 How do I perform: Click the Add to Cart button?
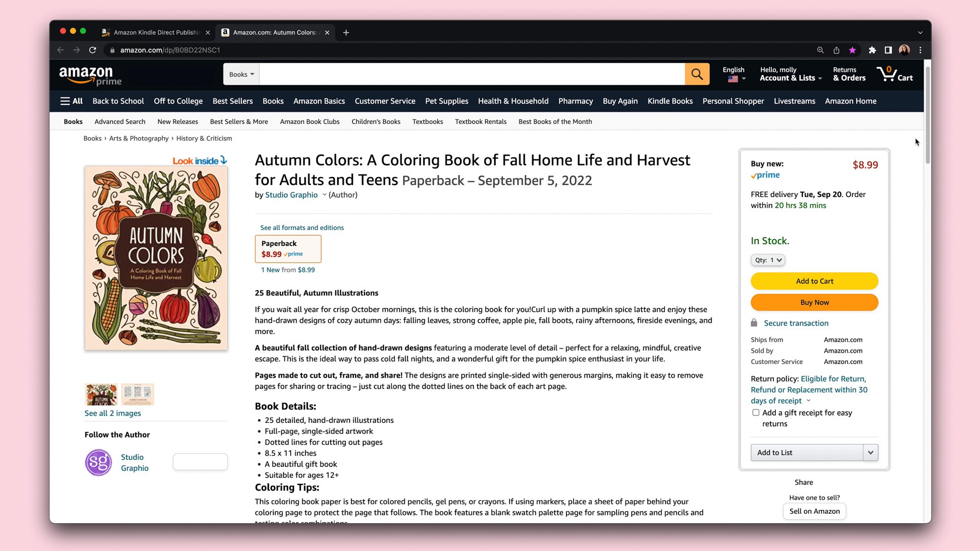point(814,281)
